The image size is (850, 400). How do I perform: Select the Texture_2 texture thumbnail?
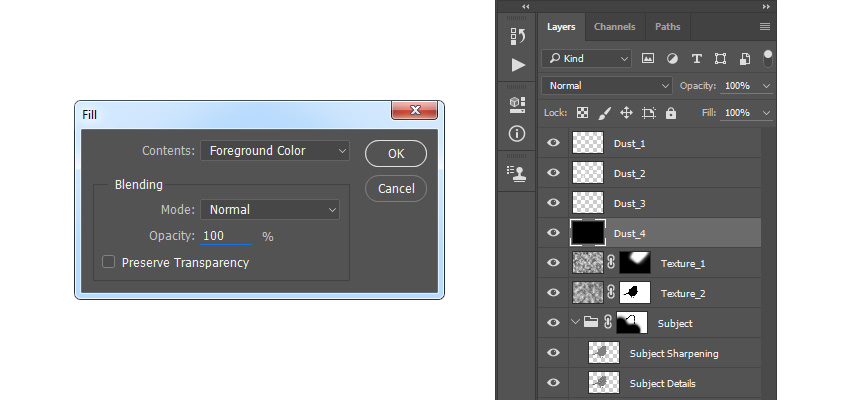point(588,293)
